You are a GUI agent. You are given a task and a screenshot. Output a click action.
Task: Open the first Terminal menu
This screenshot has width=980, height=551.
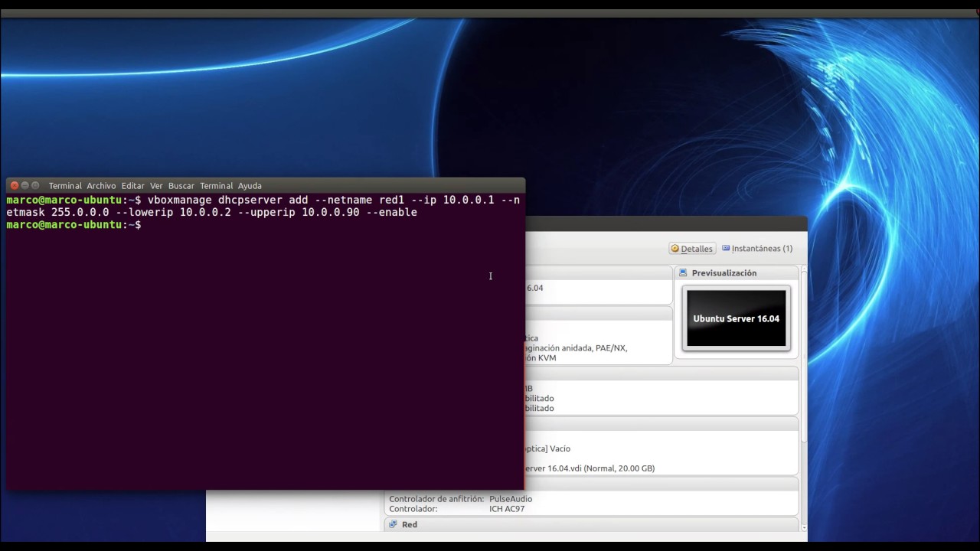[65, 186]
